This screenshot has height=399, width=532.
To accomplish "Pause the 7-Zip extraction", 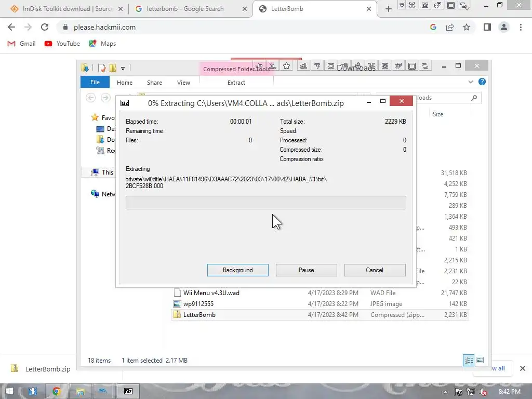I will pos(306,270).
